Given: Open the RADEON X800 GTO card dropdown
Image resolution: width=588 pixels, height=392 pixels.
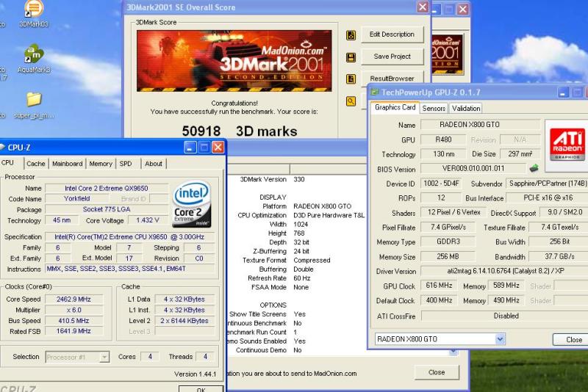Looking at the screenshot, I should pos(500,339).
